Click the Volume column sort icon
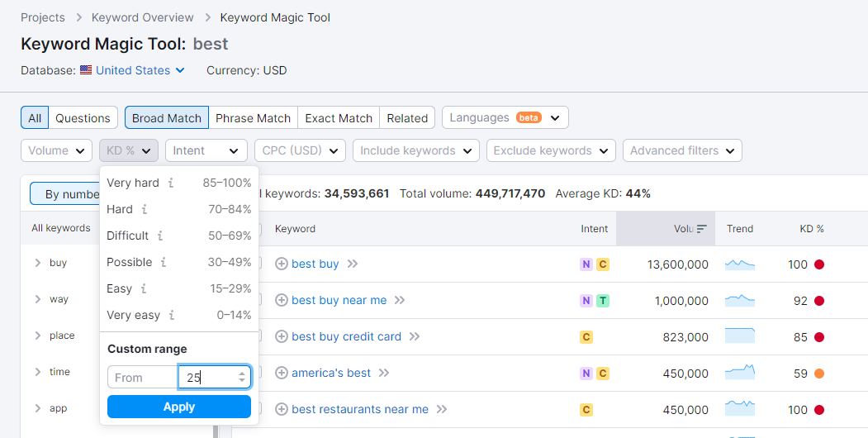Image resolution: width=868 pixels, height=438 pixels. pyautogui.click(x=702, y=229)
